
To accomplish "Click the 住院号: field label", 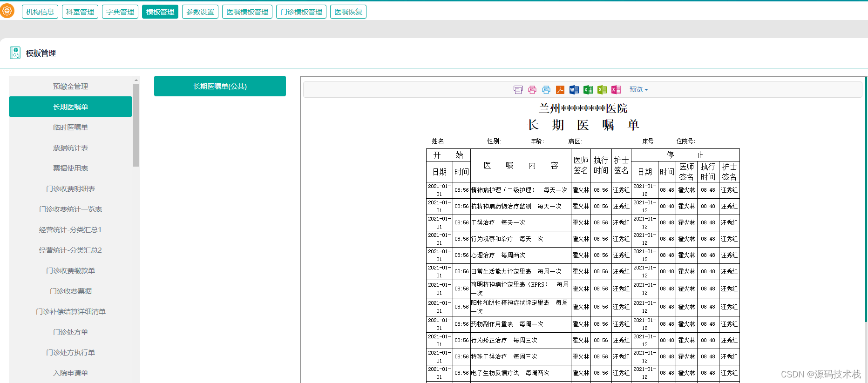I will point(686,141).
